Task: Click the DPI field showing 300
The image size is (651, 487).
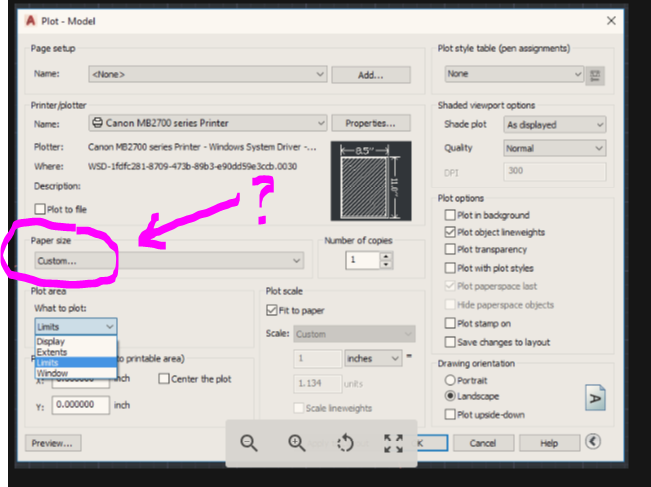Action: [555, 171]
